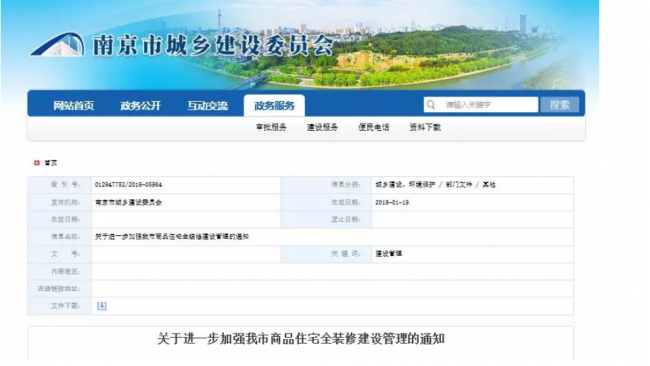Click the site logo emblem in header
This screenshot has height=366, width=650.
coord(57,44)
